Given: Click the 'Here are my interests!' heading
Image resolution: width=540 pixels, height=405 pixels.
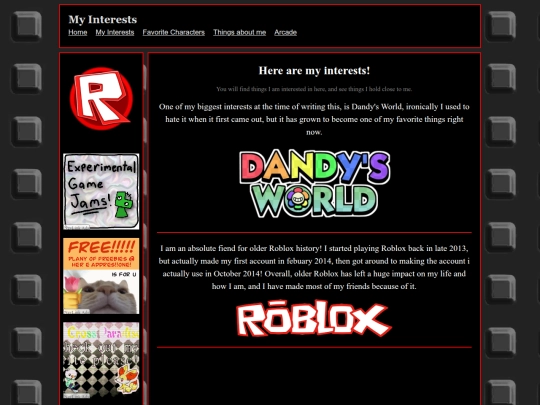Looking at the screenshot, I should pos(314,71).
